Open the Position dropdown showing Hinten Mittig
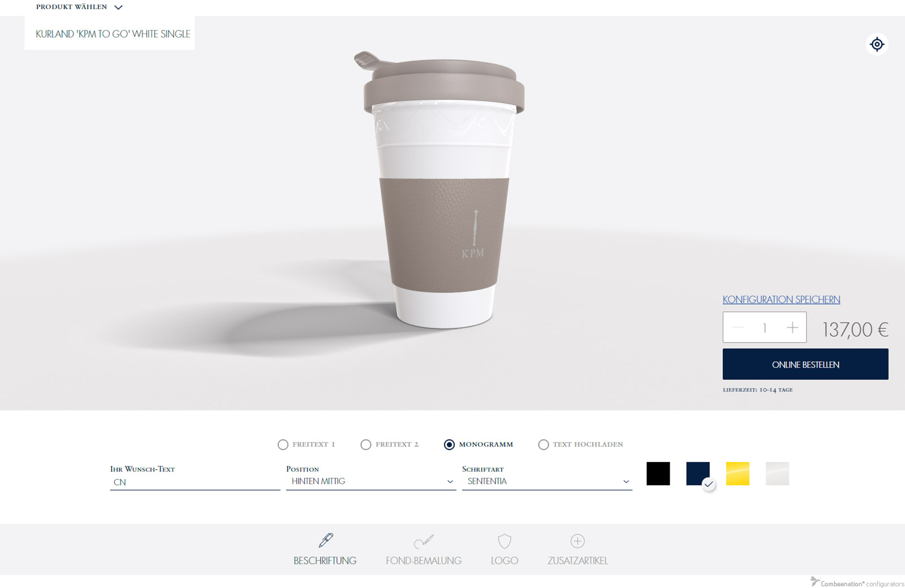 [370, 482]
